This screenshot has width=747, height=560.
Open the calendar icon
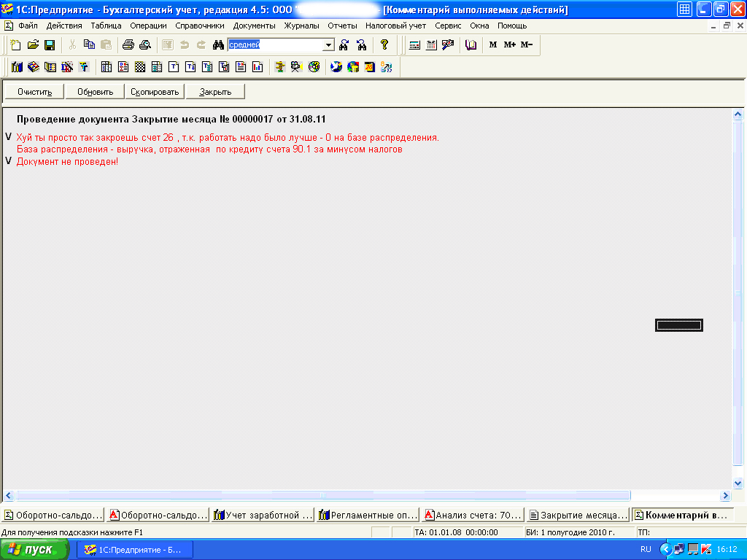(431, 44)
